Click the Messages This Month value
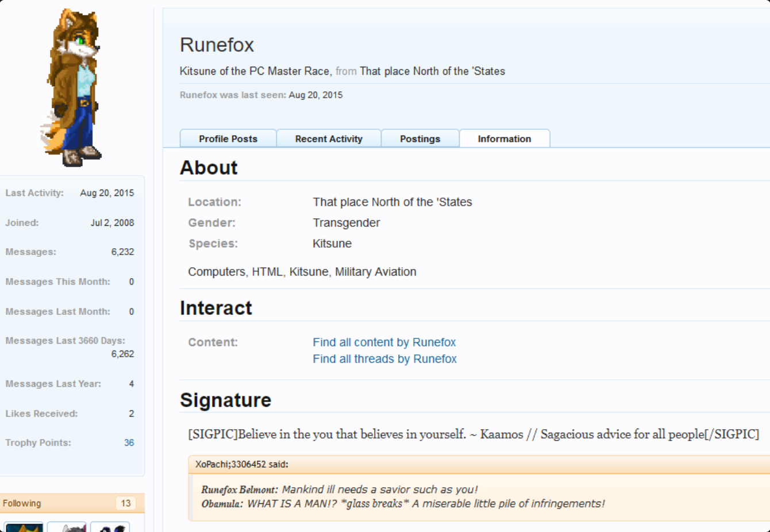The image size is (770, 532). 132,282
